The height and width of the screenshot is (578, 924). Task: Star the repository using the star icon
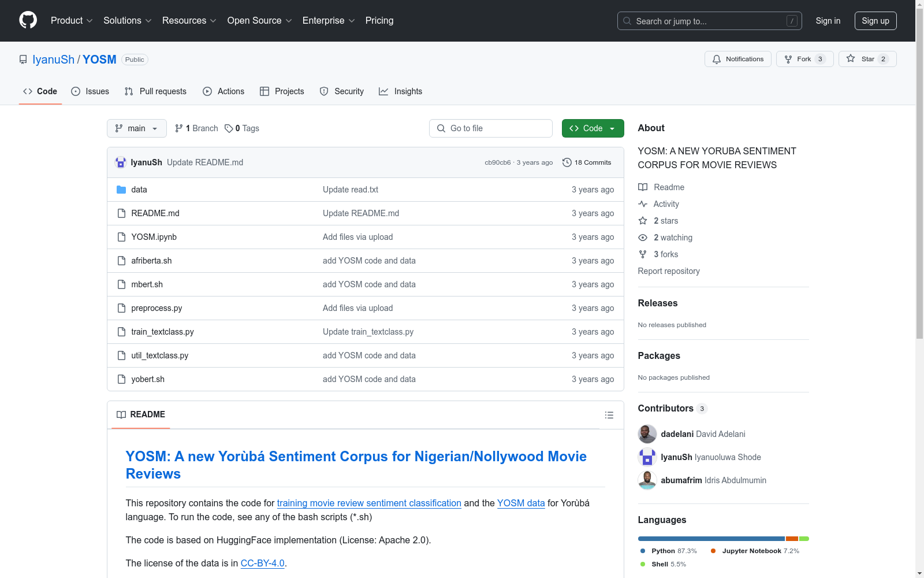[x=851, y=58]
